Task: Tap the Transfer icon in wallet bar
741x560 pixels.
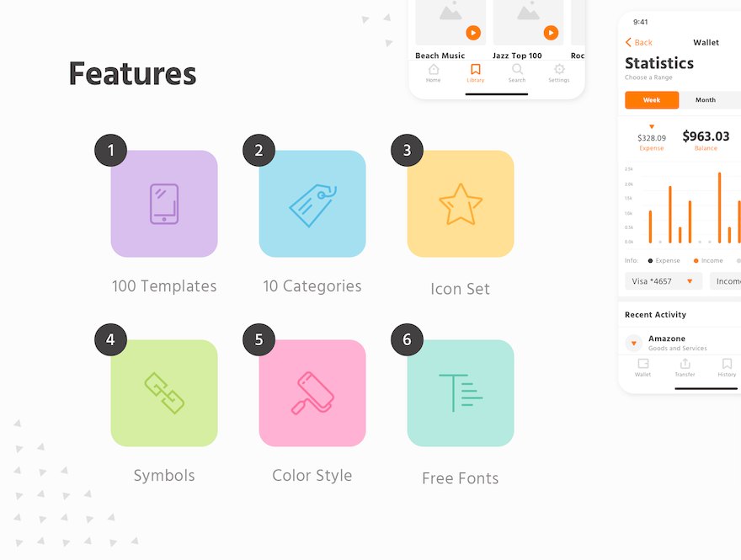Action: (685, 367)
